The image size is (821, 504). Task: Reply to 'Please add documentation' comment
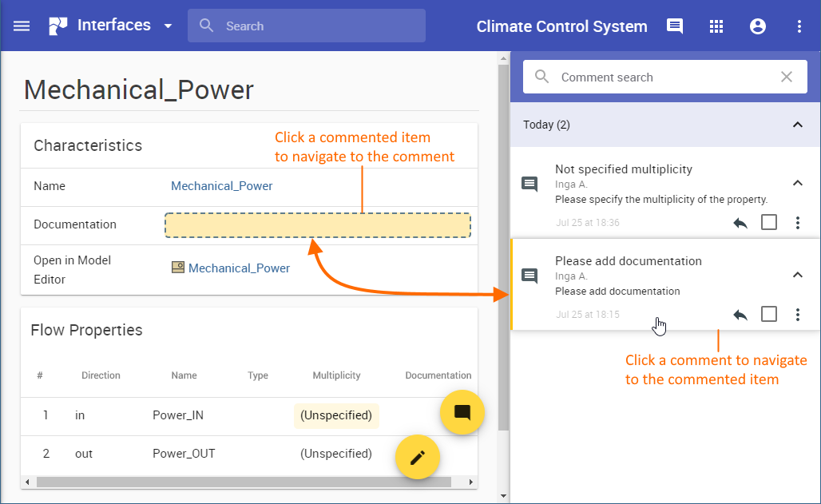[740, 315]
